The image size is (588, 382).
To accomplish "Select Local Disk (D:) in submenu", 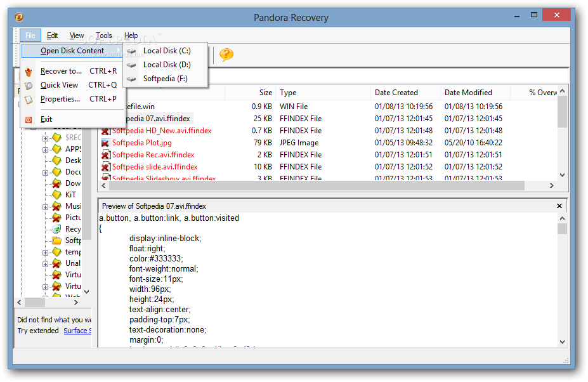I will (166, 65).
